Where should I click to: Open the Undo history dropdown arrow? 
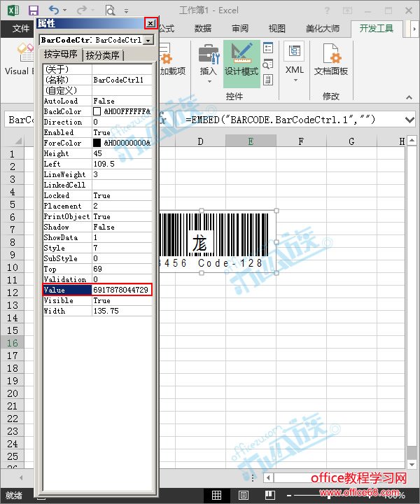pos(64,10)
